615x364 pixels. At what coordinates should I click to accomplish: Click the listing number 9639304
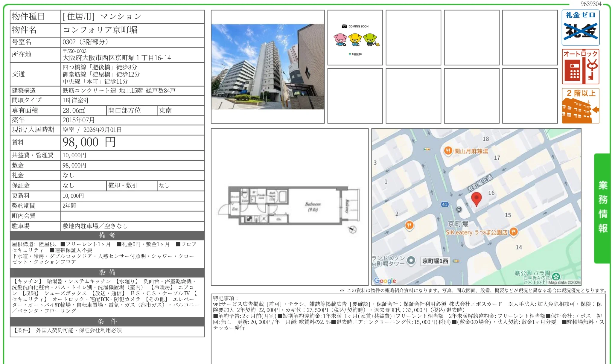coord(591,4)
